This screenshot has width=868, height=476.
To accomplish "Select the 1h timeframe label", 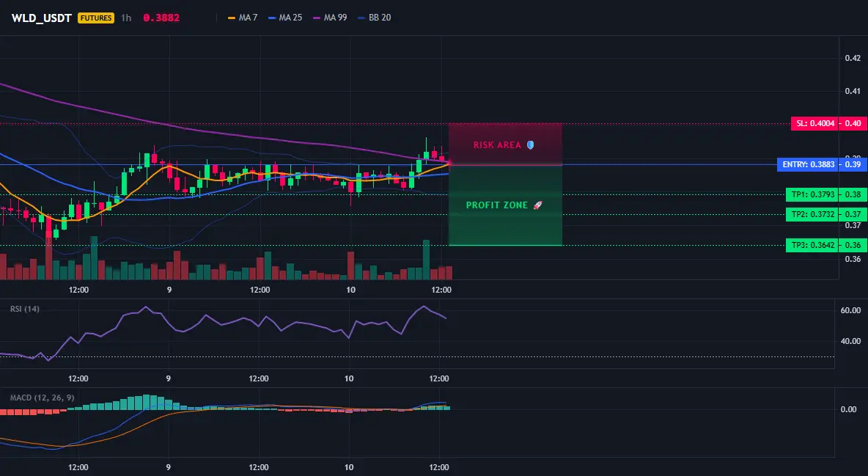I will (126, 18).
